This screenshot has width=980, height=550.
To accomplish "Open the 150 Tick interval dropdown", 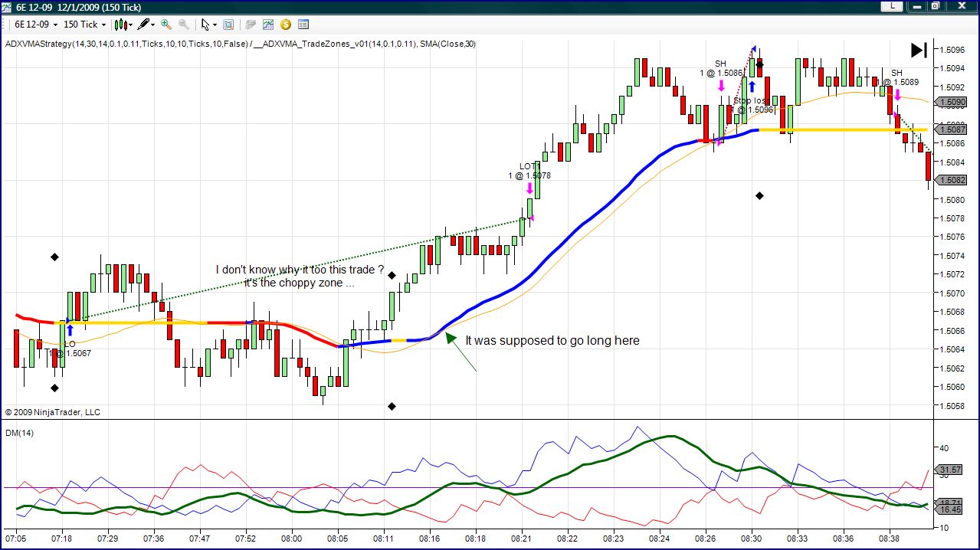I will click(x=85, y=25).
